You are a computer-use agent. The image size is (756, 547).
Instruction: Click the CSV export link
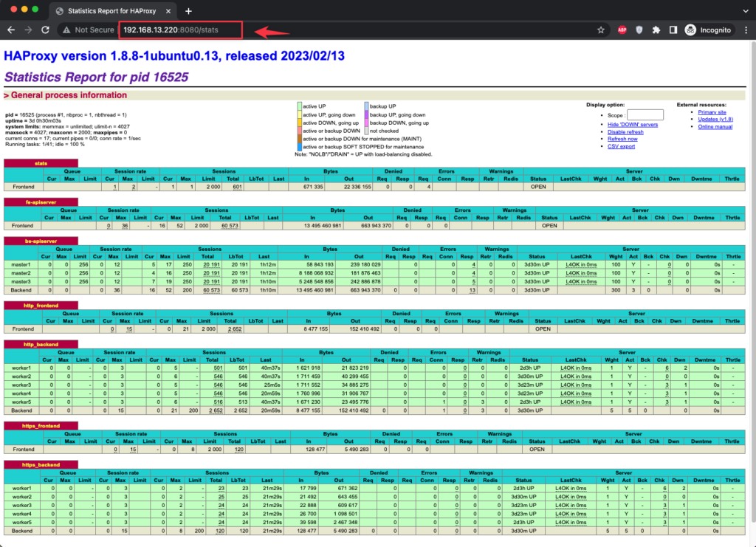click(x=621, y=146)
